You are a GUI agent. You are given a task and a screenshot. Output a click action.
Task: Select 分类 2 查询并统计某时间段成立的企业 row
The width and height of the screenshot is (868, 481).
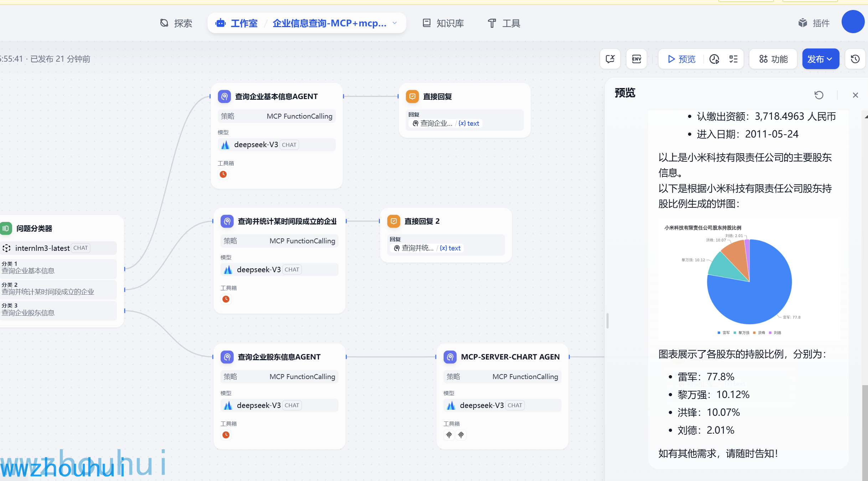[58, 289]
